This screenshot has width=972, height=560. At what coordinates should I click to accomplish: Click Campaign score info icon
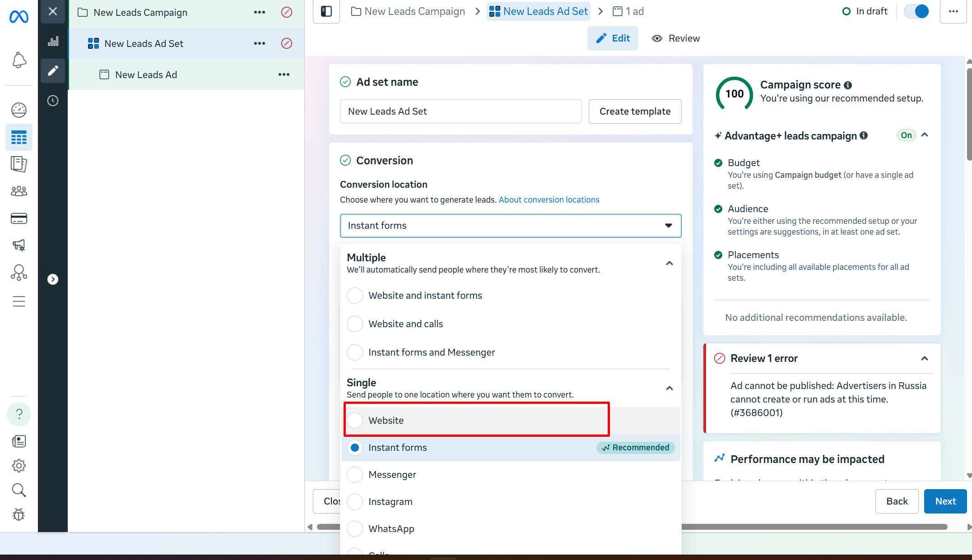tap(848, 85)
